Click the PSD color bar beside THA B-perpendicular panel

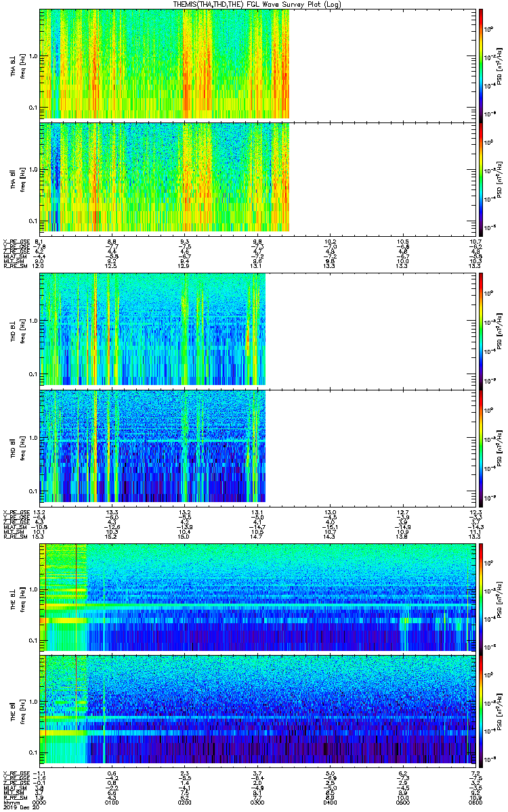click(x=480, y=64)
